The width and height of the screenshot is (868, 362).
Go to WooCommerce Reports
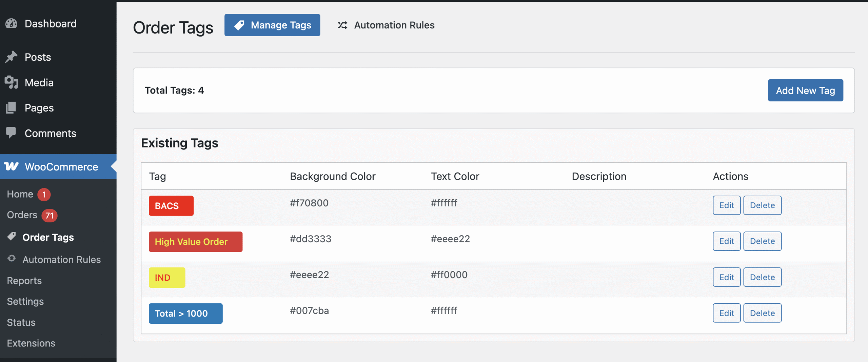[24, 281]
